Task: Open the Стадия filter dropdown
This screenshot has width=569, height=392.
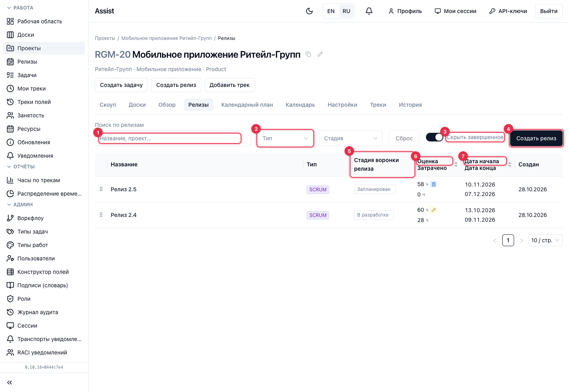Action: coord(351,138)
